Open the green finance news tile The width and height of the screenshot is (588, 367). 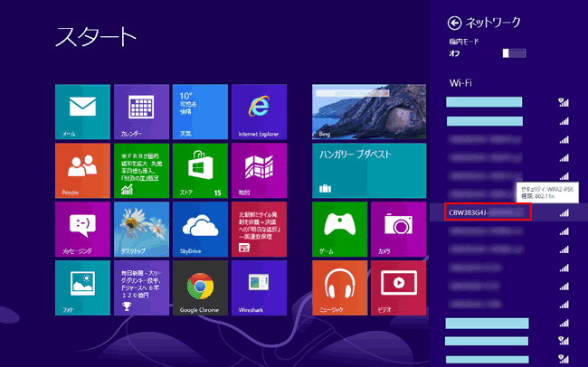pos(141,171)
